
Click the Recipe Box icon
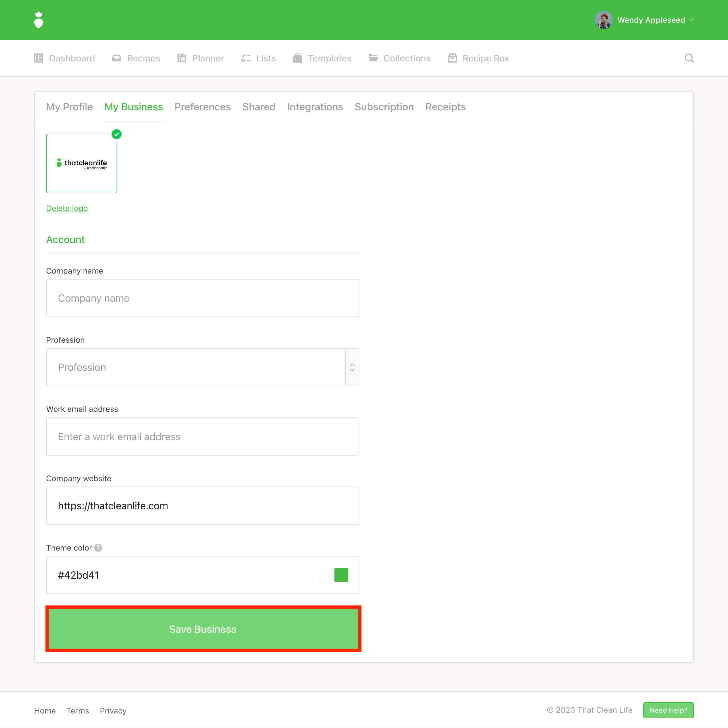point(452,58)
